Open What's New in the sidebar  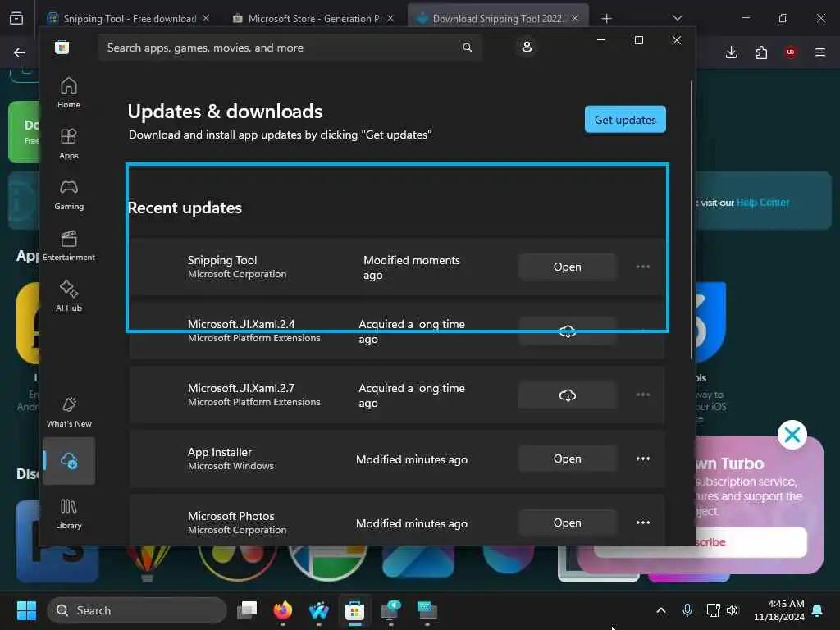(69, 412)
